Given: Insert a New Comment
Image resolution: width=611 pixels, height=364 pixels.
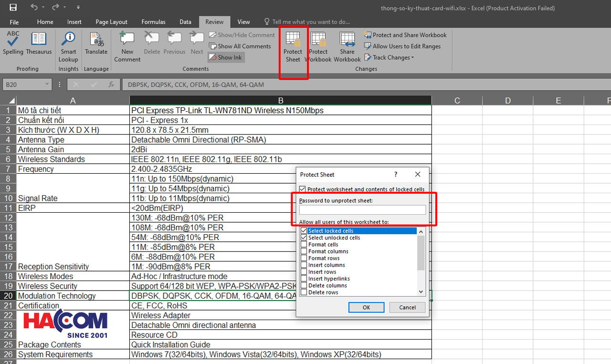Looking at the screenshot, I should pos(126,45).
